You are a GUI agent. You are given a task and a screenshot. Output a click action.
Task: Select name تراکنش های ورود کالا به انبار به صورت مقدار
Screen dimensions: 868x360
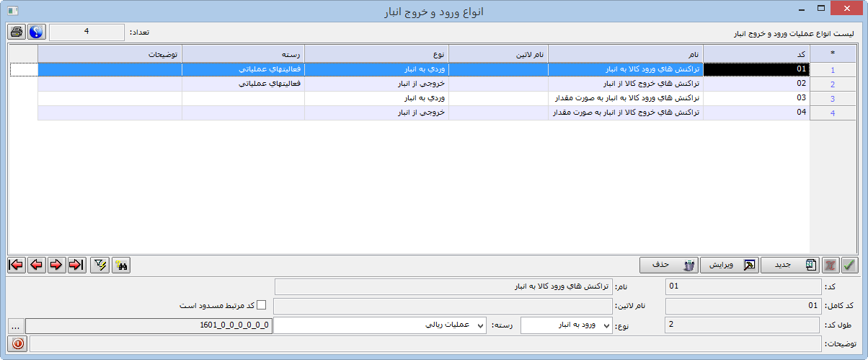[x=626, y=98]
